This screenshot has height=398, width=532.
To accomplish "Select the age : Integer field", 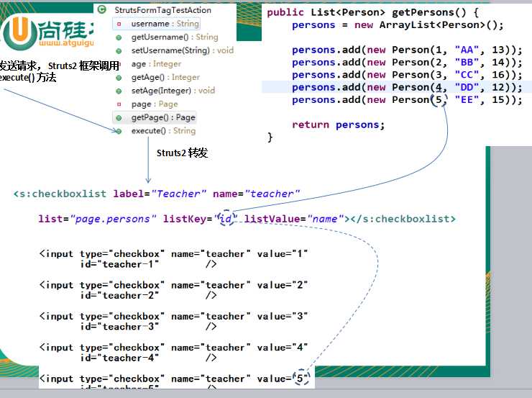I will [156, 64].
